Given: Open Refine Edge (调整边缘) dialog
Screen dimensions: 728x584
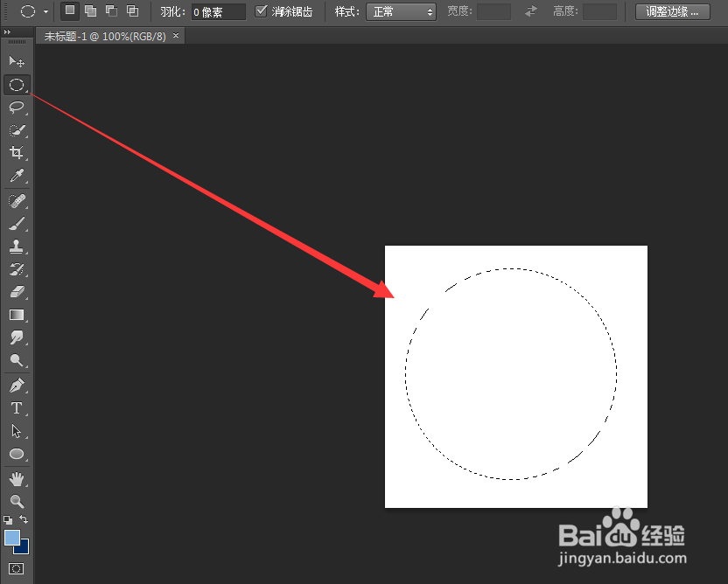Looking at the screenshot, I should coord(673,12).
